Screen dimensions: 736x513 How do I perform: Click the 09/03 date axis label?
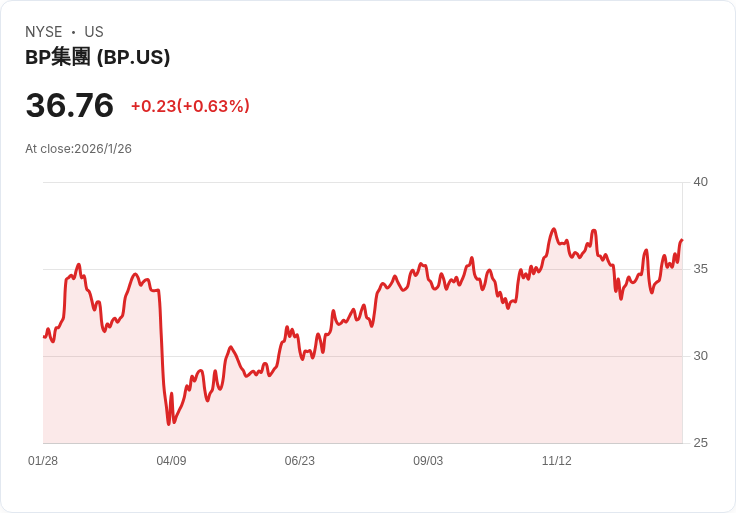click(x=428, y=461)
